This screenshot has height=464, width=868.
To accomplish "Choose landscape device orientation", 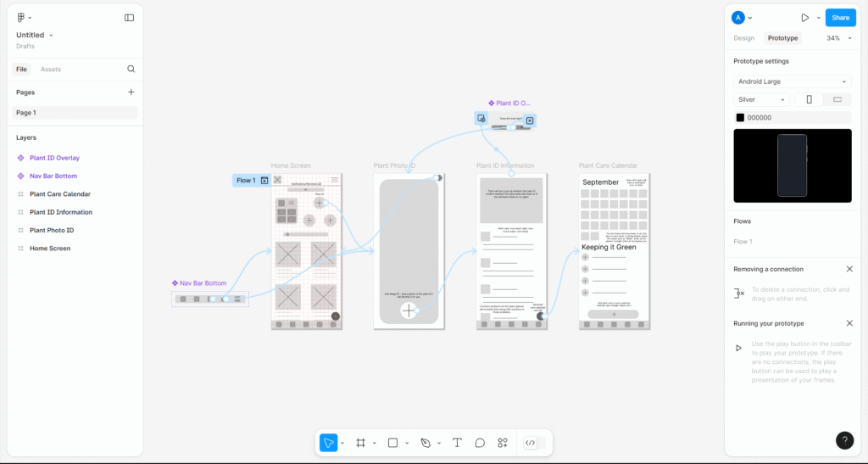I will click(837, 99).
